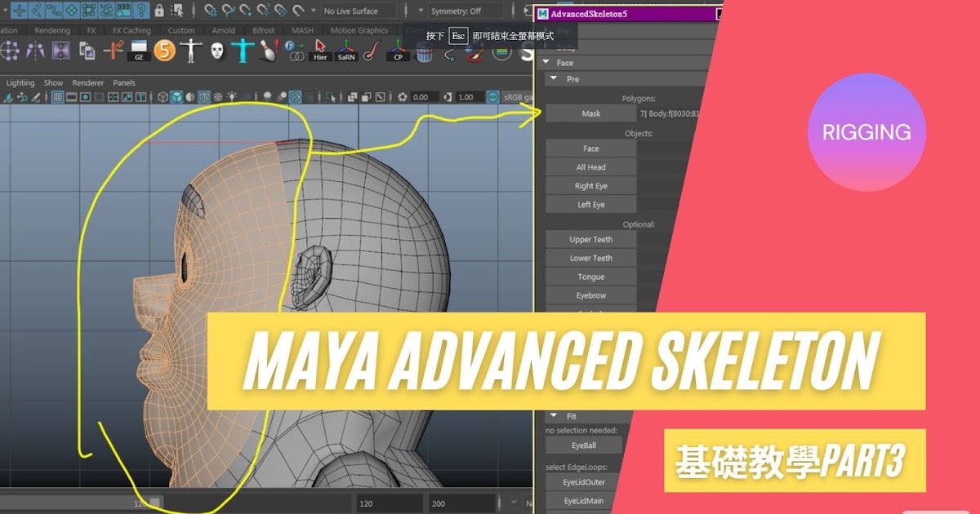Toggle the snap-to-grid lock icon in the toolbar
Screen dimensions: 980x514
point(159,11)
